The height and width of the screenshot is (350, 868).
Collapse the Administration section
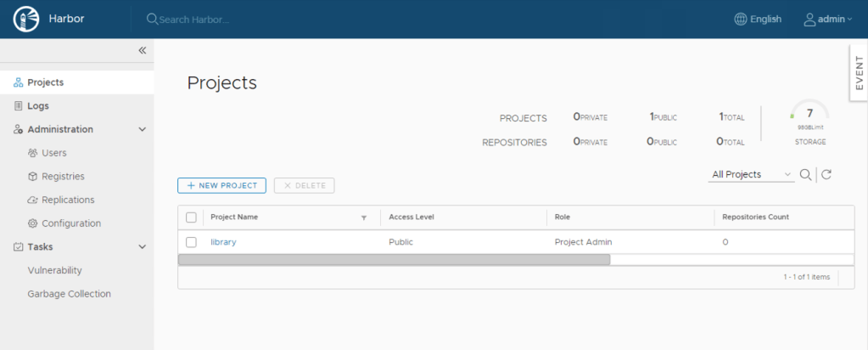point(143,129)
